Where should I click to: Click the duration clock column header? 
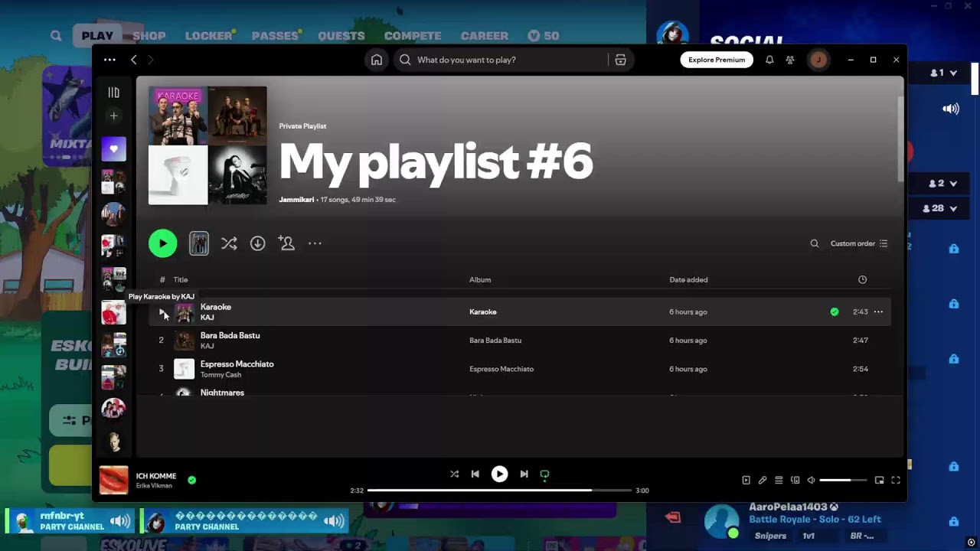(862, 279)
